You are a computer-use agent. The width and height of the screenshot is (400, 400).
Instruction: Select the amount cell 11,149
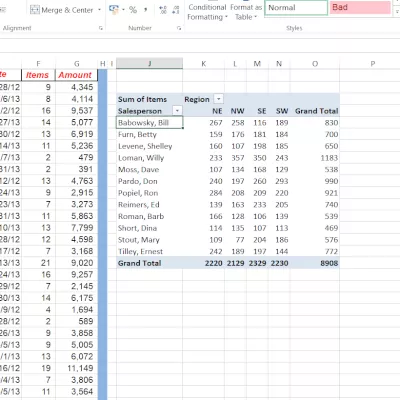tap(77, 368)
